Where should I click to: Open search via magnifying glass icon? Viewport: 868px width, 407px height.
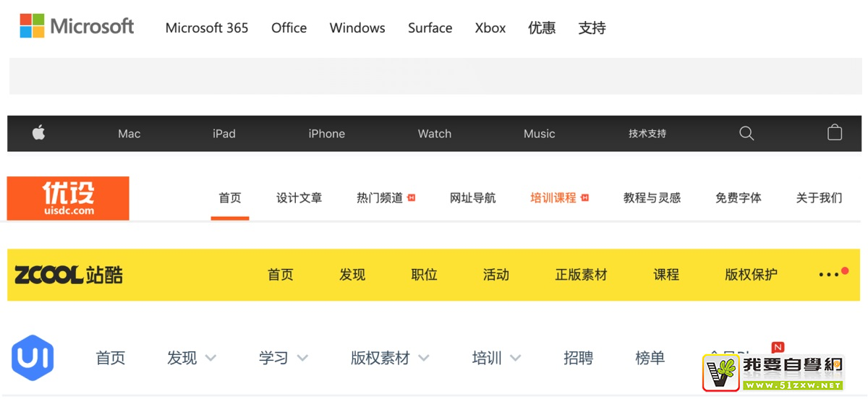746,133
